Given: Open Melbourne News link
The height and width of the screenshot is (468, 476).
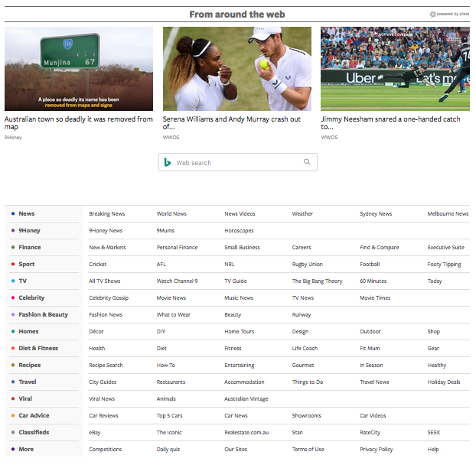Looking at the screenshot, I should pyautogui.click(x=448, y=214).
